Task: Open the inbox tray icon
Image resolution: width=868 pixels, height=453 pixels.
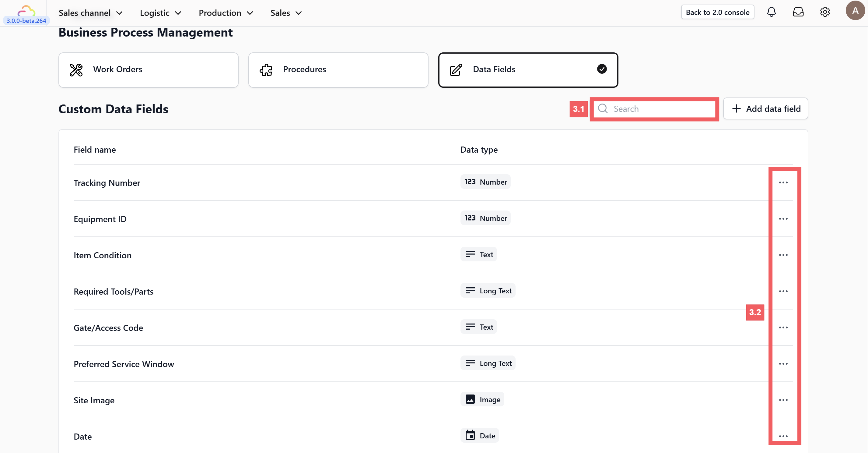Action: click(798, 12)
